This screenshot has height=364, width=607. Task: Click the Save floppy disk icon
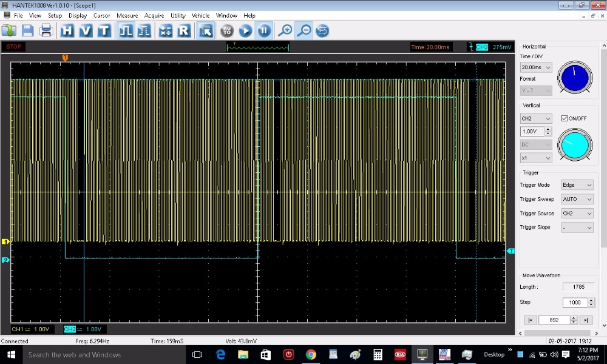pos(28,30)
